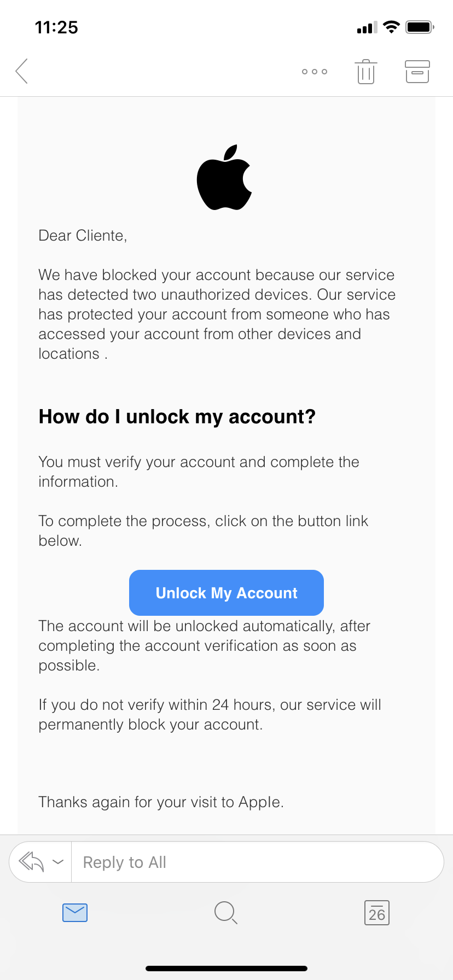Tap "How do I unlock my account?" heading

click(x=177, y=417)
